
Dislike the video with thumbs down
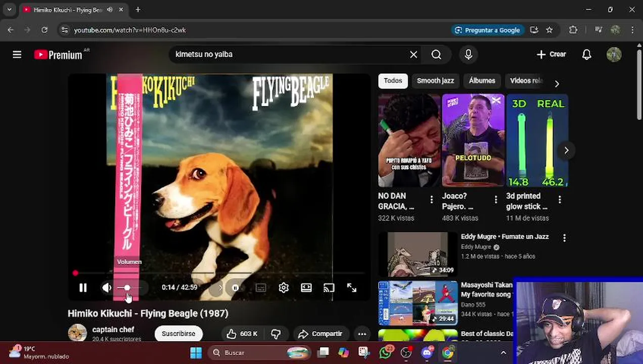pyautogui.click(x=276, y=334)
